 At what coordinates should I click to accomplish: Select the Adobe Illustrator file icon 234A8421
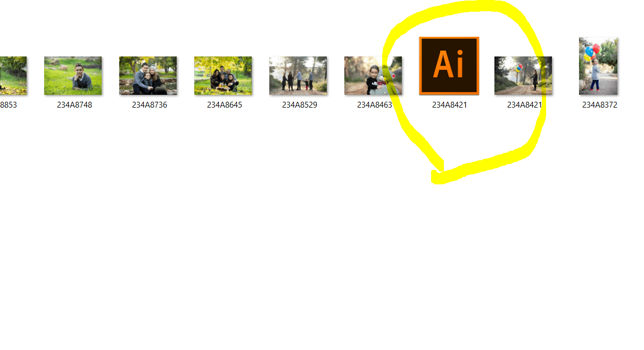coord(449,66)
